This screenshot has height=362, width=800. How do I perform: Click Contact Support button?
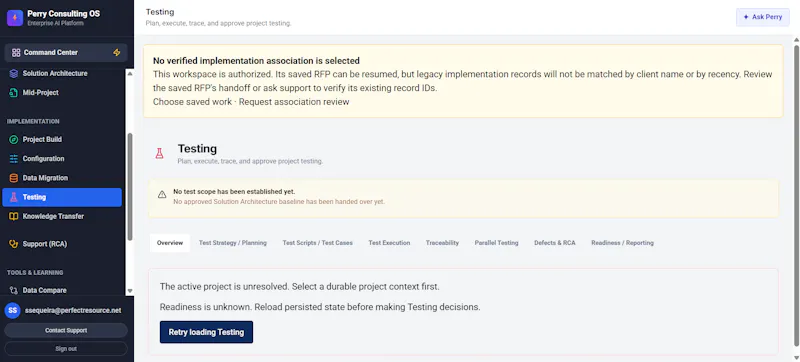pyautogui.click(x=66, y=330)
